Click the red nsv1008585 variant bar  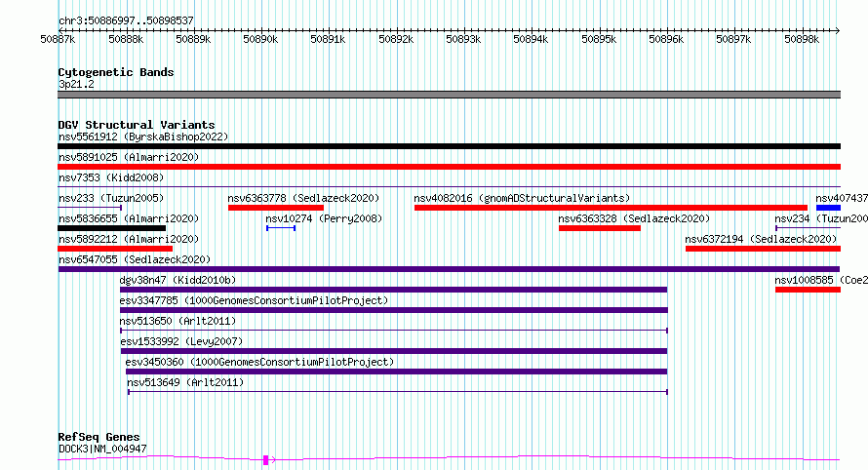point(808,290)
